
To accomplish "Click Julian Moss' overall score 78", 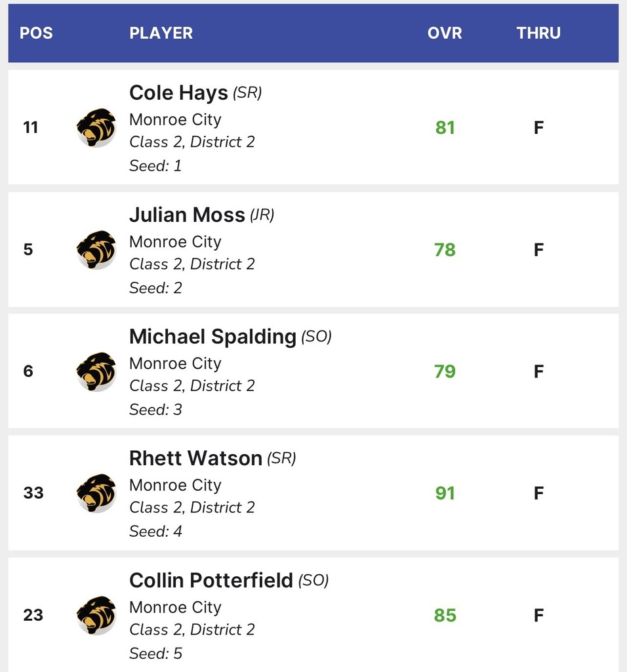I will (445, 249).
